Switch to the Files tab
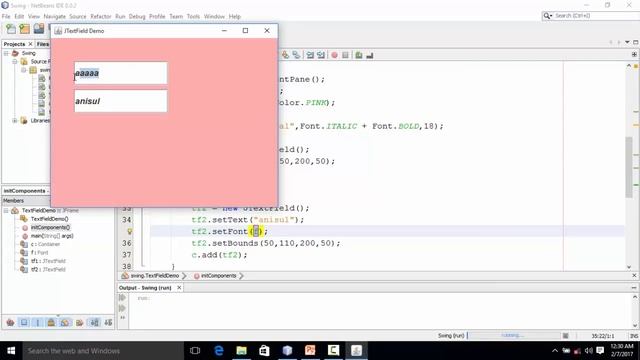 tap(42, 44)
